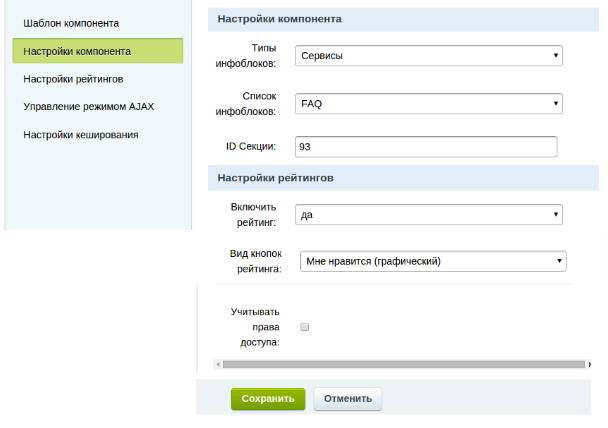This screenshot has height=428, width=608.
Task: Open the Вид кнопок рейтинга dropdown
Action: (x=433, y=261)
